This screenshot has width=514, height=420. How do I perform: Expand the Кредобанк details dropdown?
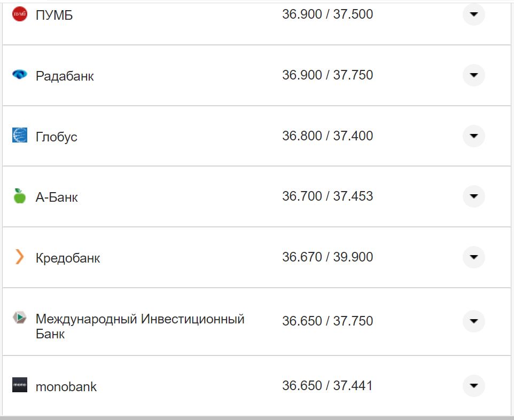coord(473,257)
